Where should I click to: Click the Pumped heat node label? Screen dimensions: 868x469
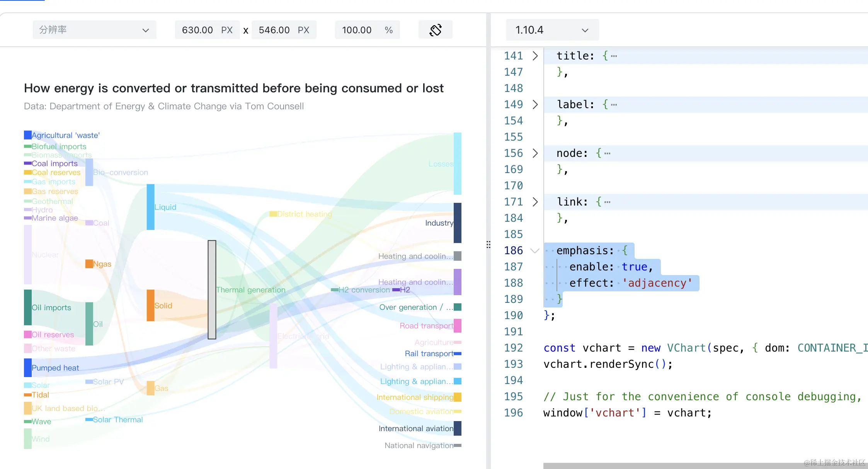coord(55,368)
